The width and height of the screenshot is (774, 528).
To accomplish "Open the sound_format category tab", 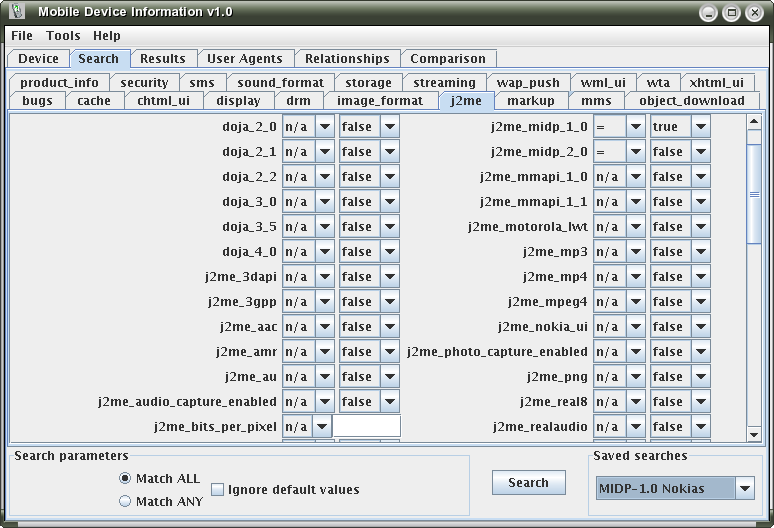I will pyautogui.click(x=280, y=83).
